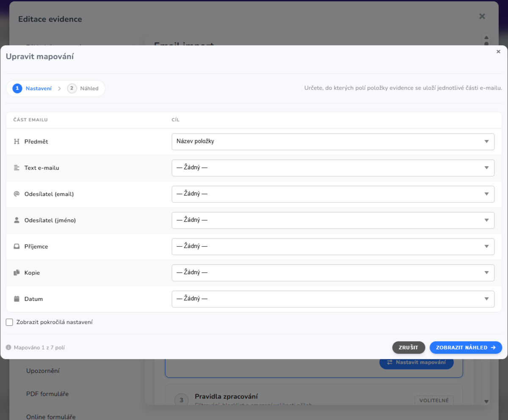Open the Datum target dropdown
508x420 pixels.
(x=333, y=299)
